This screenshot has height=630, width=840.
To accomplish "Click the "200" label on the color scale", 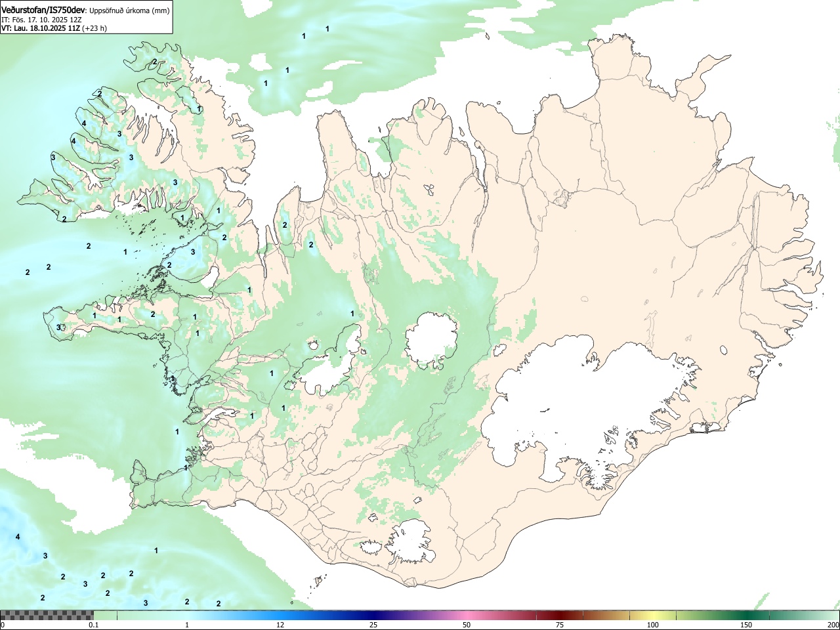I will pyautogui.click(x=833, y=625).
